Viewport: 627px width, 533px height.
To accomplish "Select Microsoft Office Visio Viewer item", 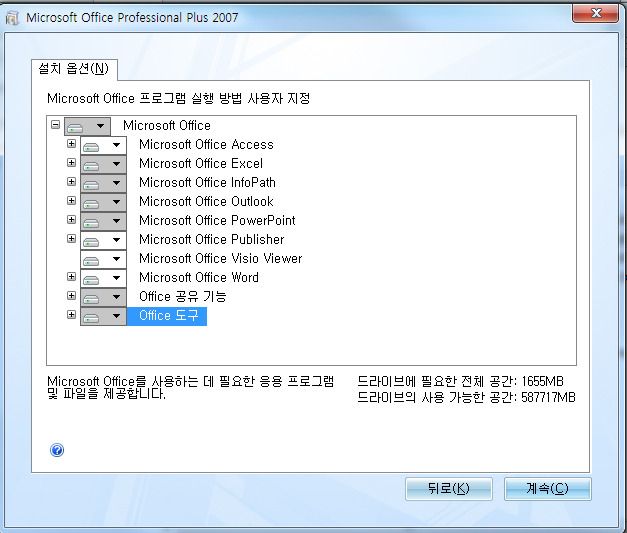I will pos(220,258).
